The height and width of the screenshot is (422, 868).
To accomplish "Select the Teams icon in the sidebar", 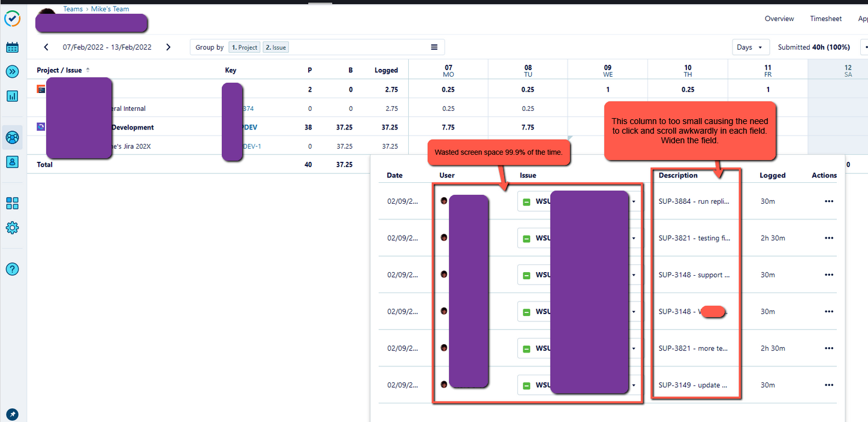I will (x=12, y=137).
